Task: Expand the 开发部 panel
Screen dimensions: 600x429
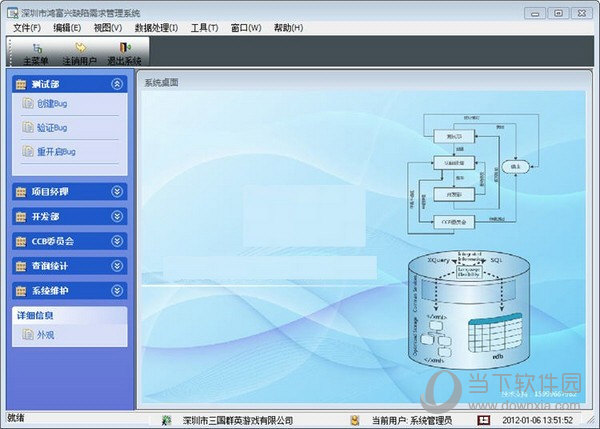Action: (x=117, y=216)
